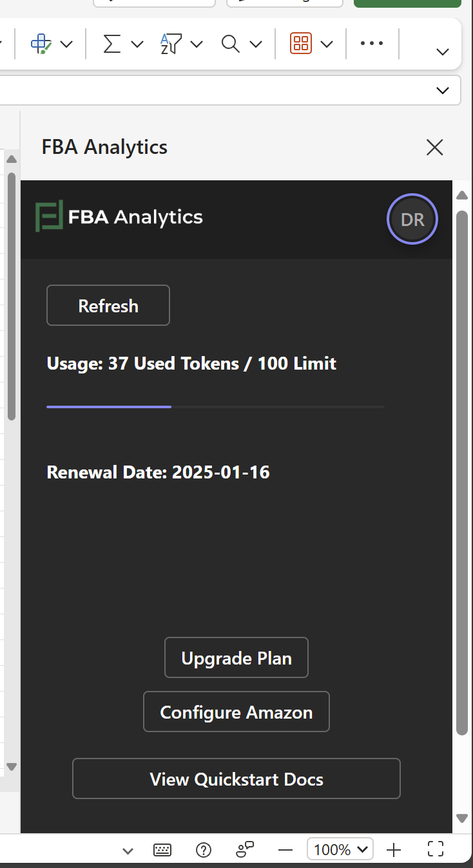Close the FBA Analytics task pane

435,147
